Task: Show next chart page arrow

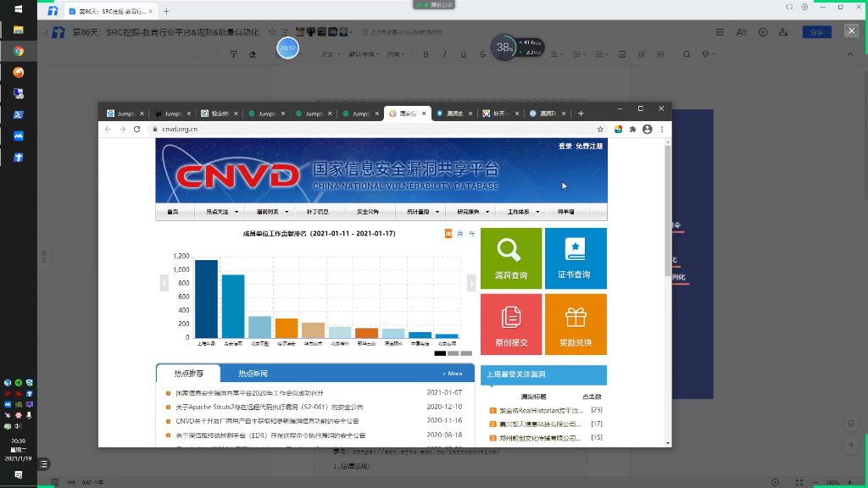Action: coord(471,283)
